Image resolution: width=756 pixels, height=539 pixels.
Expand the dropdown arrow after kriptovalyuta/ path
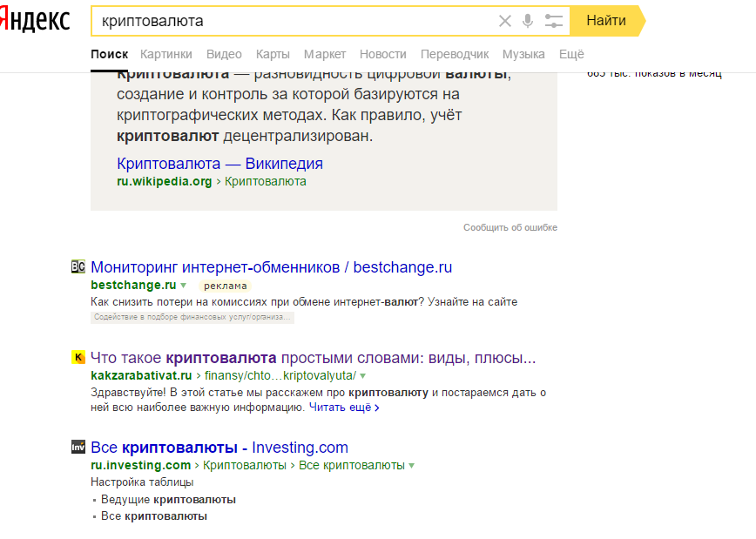point(363,376)
